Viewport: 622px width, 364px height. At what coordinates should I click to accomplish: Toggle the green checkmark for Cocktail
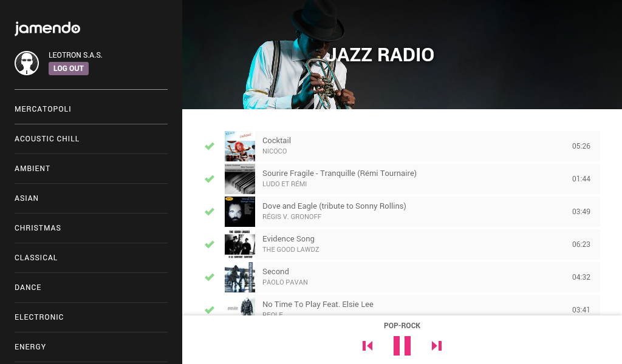[x=210, y=146]
